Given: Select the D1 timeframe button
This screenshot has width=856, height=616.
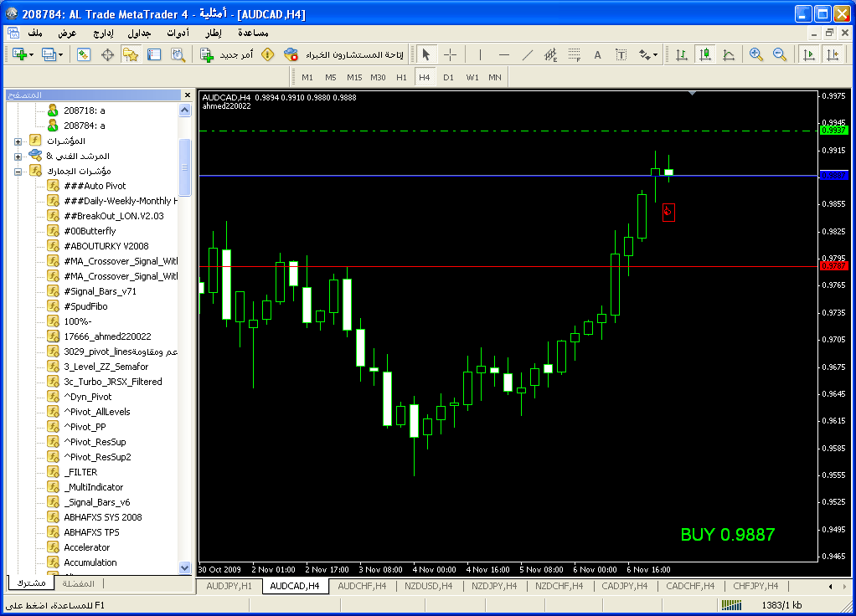Looking at the screenshot, I should coord(448,77).
